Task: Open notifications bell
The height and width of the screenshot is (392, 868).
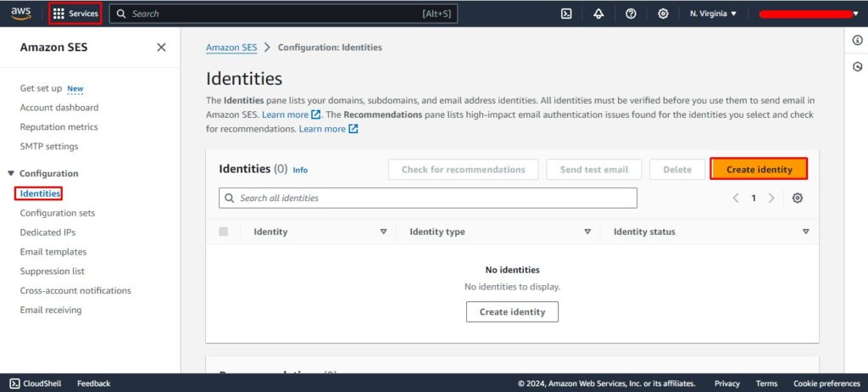Action: (x=598, y=14)
